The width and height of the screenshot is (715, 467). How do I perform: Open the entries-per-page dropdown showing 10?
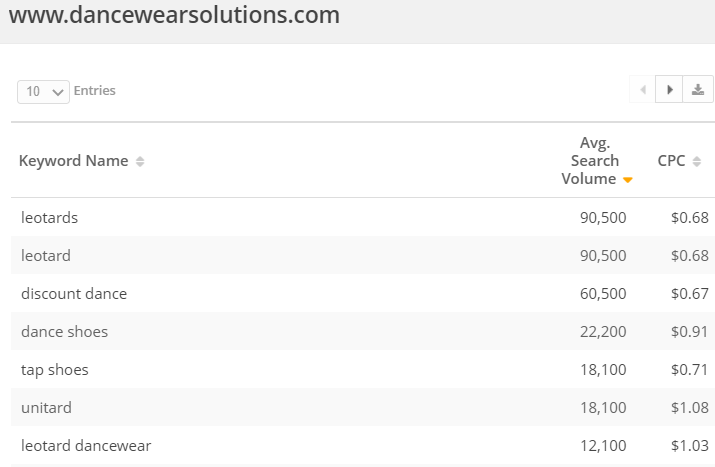(43, 92)
